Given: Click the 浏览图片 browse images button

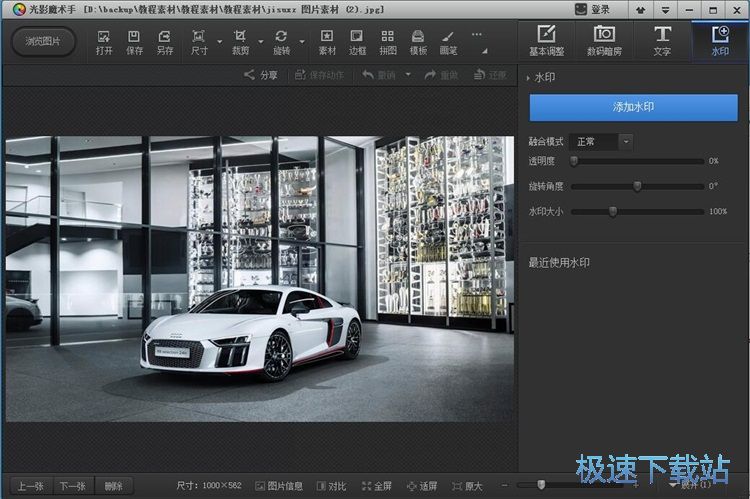Looking at the screenshot, I should [x=43, y=41].
